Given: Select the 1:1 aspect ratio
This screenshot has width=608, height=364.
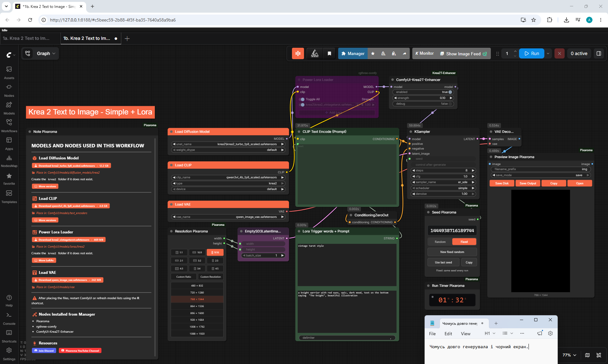Looking at the screenshot, I should pyautogui.click(x=179, y=252).
